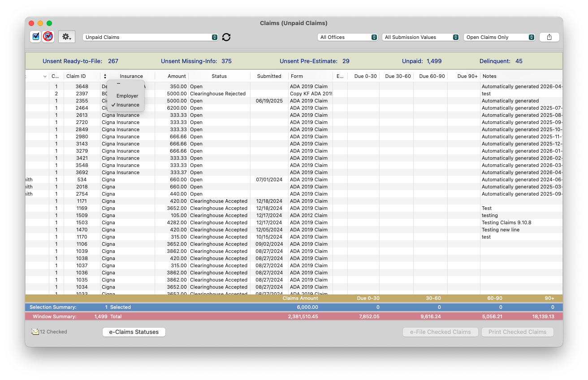Click the e-Claims Statuses button
Screen dimensions: 588x380
[134, 332]
